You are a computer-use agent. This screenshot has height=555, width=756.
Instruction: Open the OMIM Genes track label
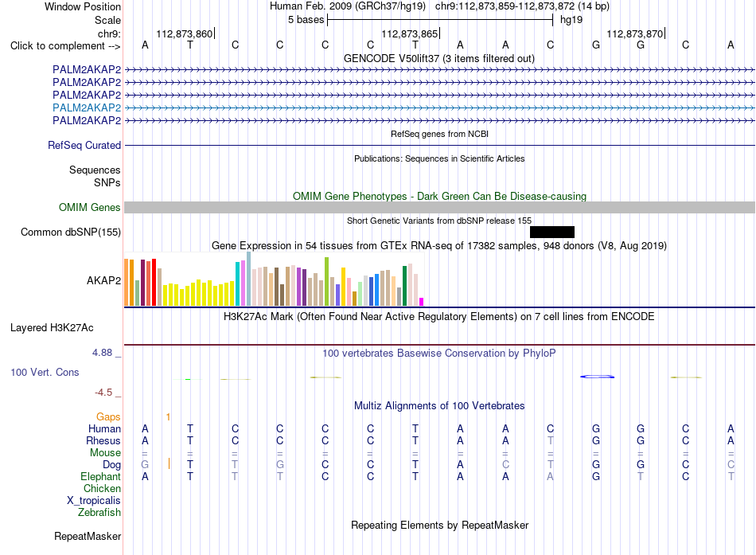pos(89,208)
